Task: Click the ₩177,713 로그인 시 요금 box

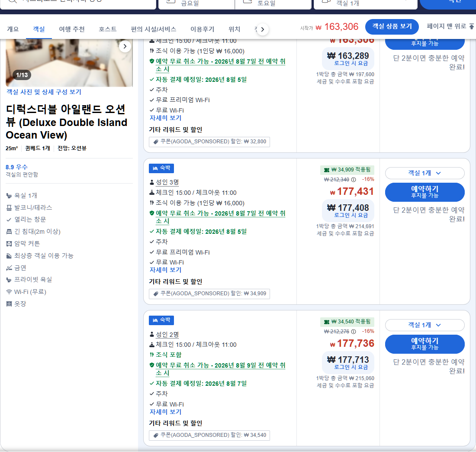Action: [x=348, y=363]
